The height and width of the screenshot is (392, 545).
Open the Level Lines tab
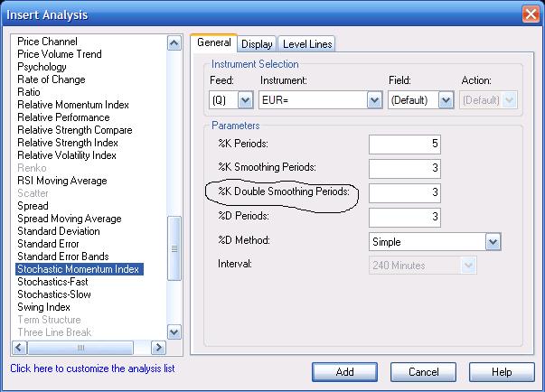pos(307,44)
